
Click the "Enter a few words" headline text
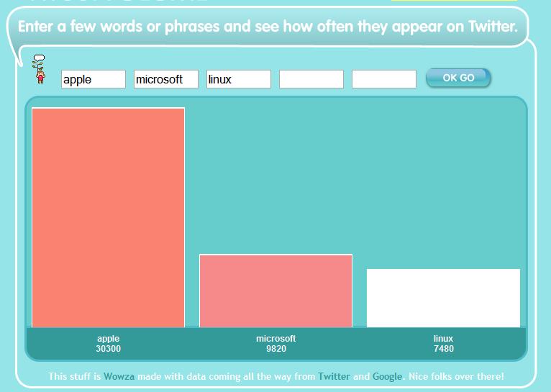click(268, 27)
